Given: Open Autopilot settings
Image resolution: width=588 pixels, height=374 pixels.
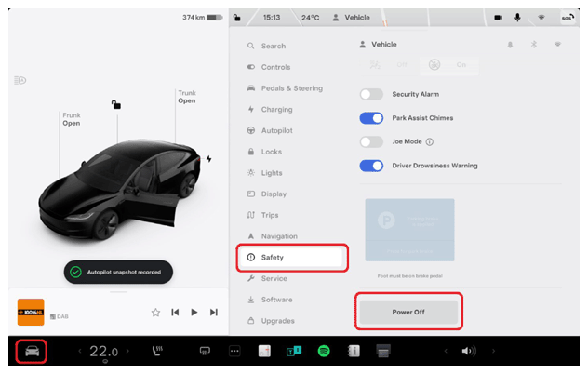Looking at the screenshot, I should tap(292, 130).
